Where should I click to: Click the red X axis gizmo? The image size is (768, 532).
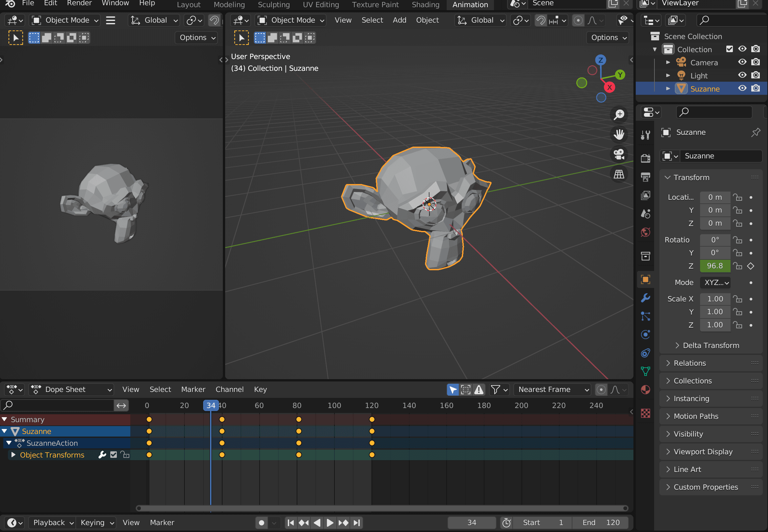click(x=609, y=87)
